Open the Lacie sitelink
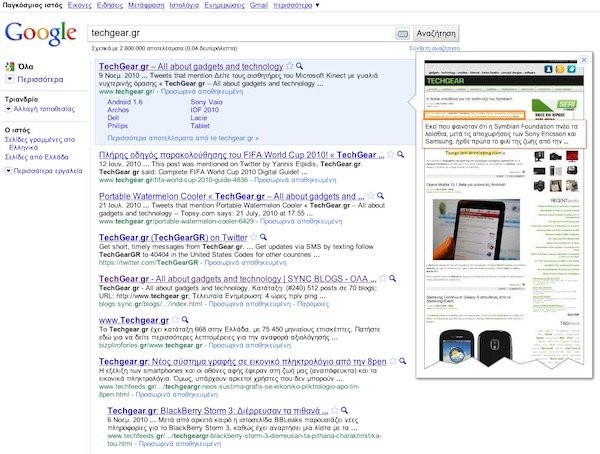Screen dimensions: 600x454 coord(199,118)
